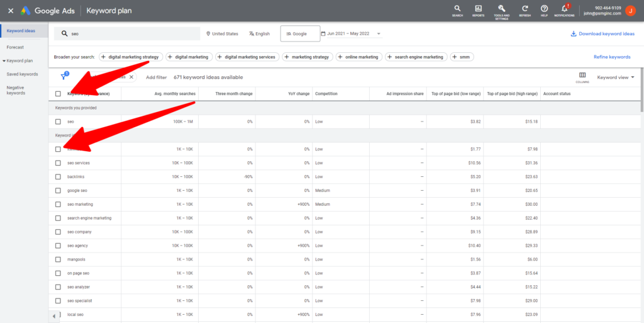Screen dimensions: 644x323
Task: Open Negative keywords in sidebar
Action: click(x=16, y=91)
